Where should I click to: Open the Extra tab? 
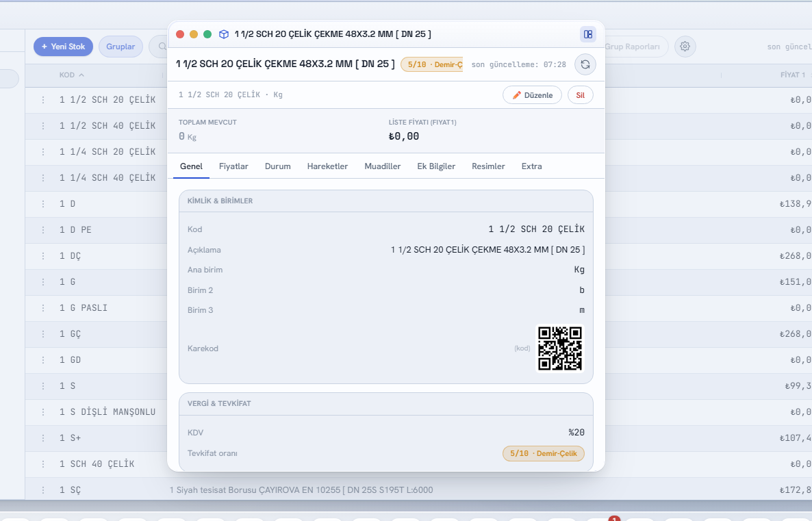click(x=531, y=166)
